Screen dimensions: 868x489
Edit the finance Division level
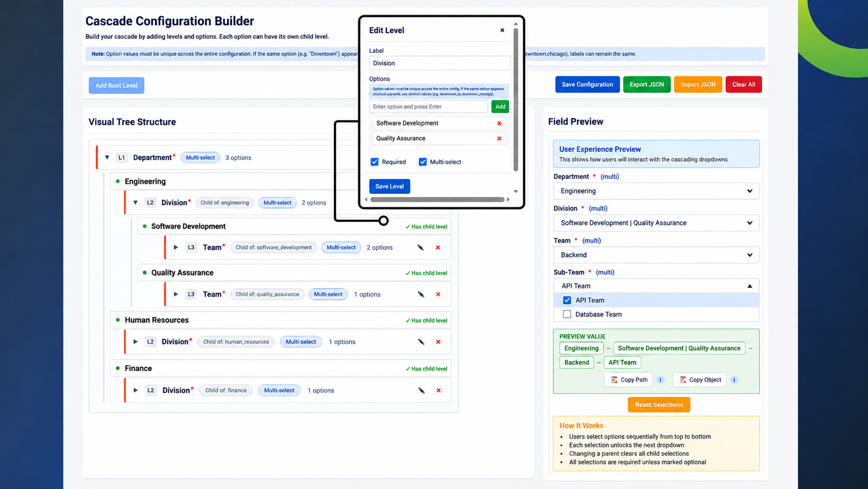tap(421, 390)
